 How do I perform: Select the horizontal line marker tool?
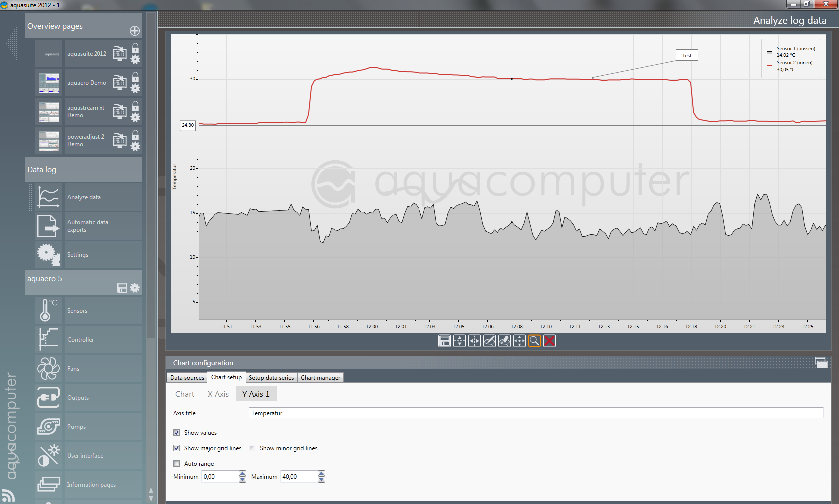coord(459,341)
